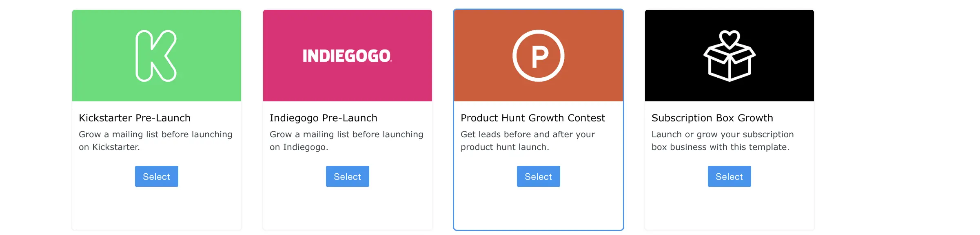Click the Kickstarter mailing list description text
Image resolution: width=980 pixels, height=235 pixels.
tap(155, 141)
